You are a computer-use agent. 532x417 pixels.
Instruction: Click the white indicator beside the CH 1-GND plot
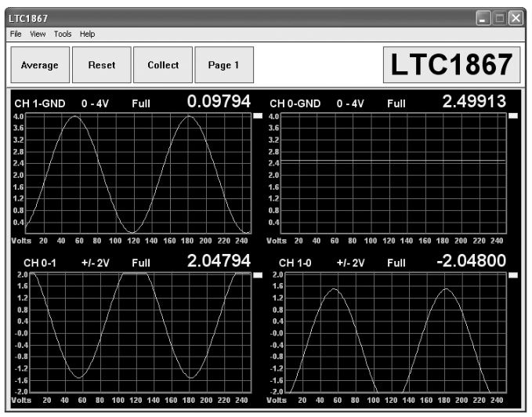tap(258, 116)
